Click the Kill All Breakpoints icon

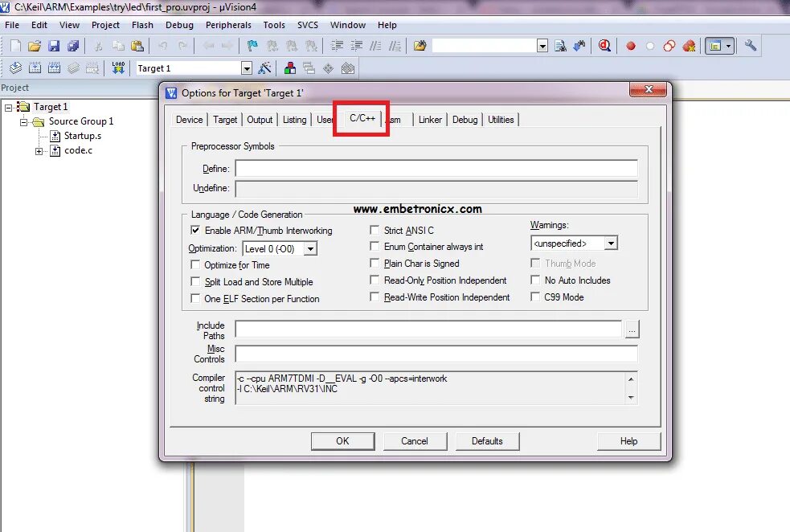pos(689,46)
